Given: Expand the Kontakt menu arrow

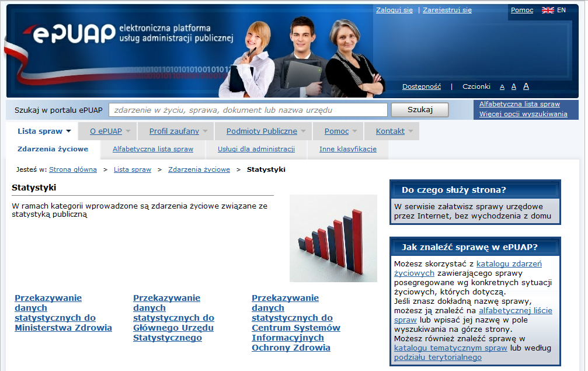Looking at the screenshot, I should point(410,131).
